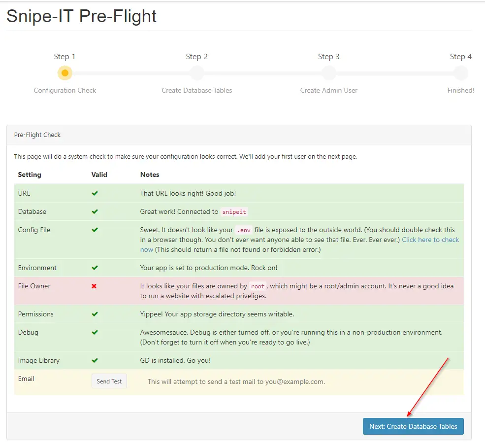Click the red X for File Owner
The width and height of the screenshot is (485, 448).
coord(94,286)
